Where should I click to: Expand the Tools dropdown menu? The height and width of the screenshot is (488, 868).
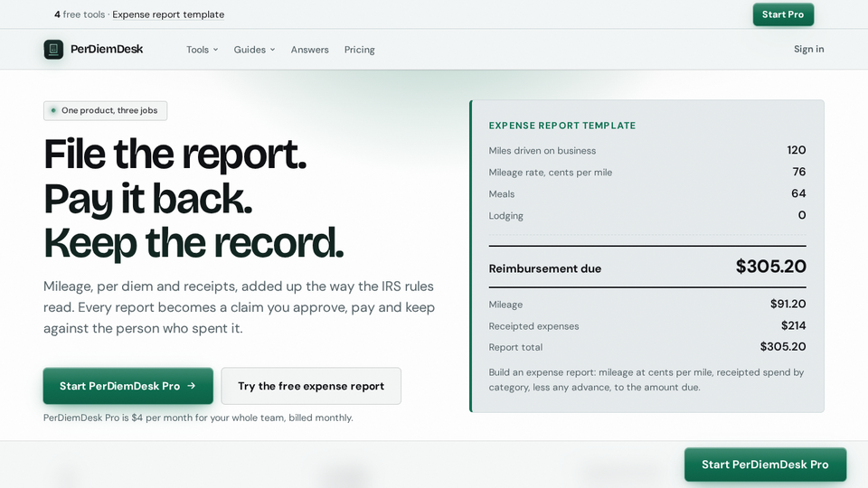[x=202, y=50]
